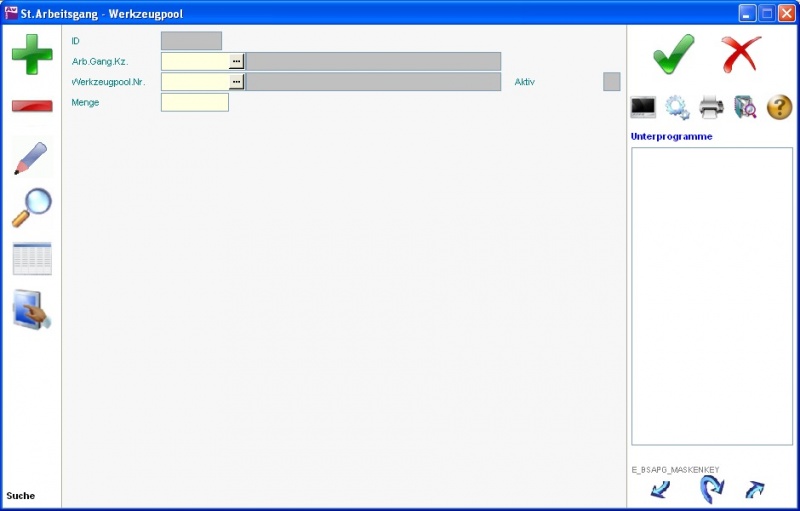Click the green plus add record icon
This screenshot has width=800, height=511.
click(x=32, y=54)
